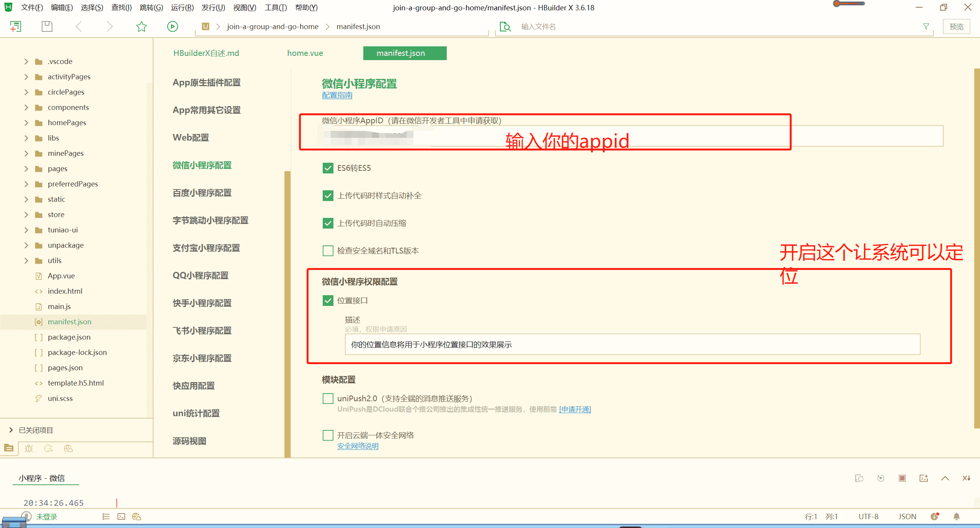Toggle 上传代码时样式自动补全 checkbox
The image size is (980, 528).
(328, 196)
